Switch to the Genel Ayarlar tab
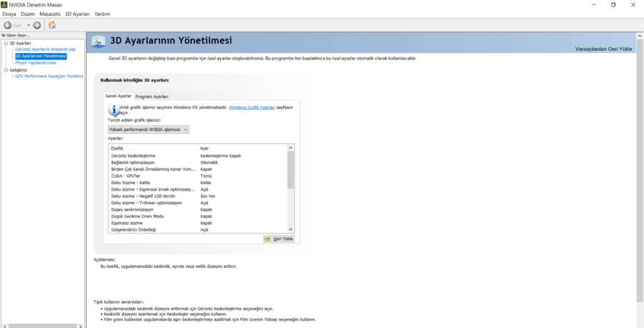Image resolution: width=644 pixels, height=328 pixels. pyautogui.click(x=118, y=96)
